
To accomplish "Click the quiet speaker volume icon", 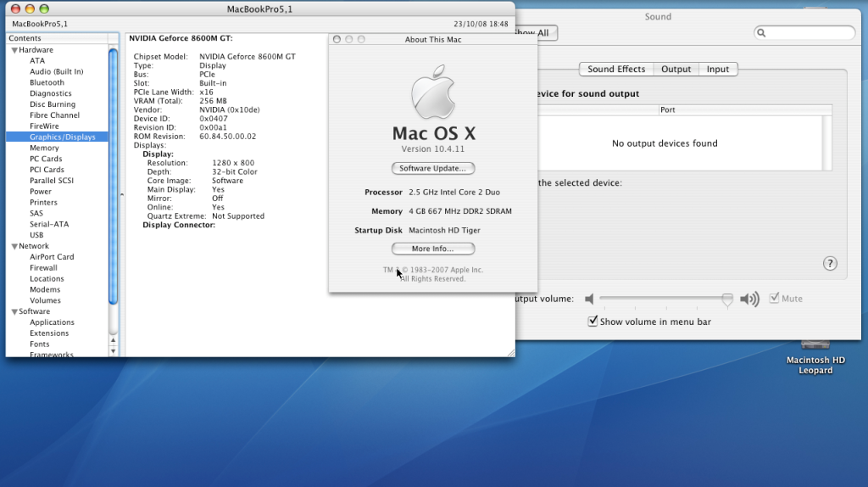I will pyautogui.click(x=590, y=299).
